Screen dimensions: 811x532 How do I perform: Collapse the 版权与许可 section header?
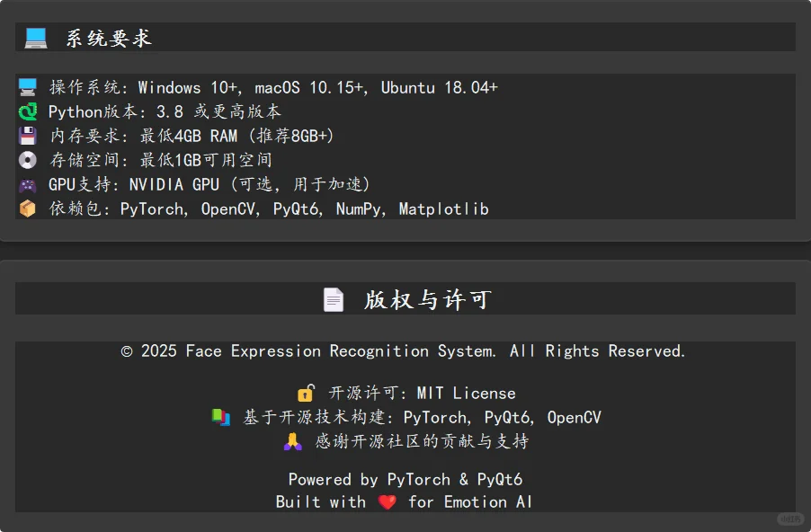tap(405, 298)
